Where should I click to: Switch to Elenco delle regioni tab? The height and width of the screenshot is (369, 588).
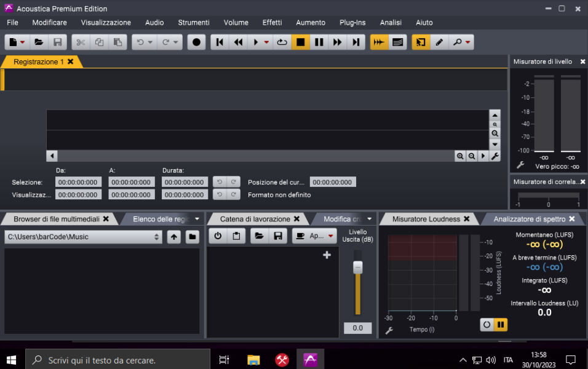161,219
